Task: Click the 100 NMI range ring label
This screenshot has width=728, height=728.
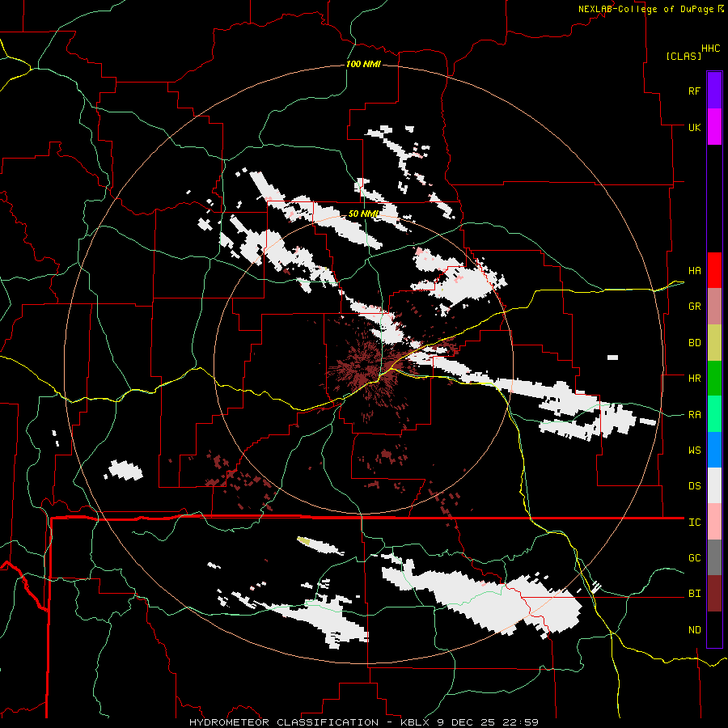Action: click(363, 64)
